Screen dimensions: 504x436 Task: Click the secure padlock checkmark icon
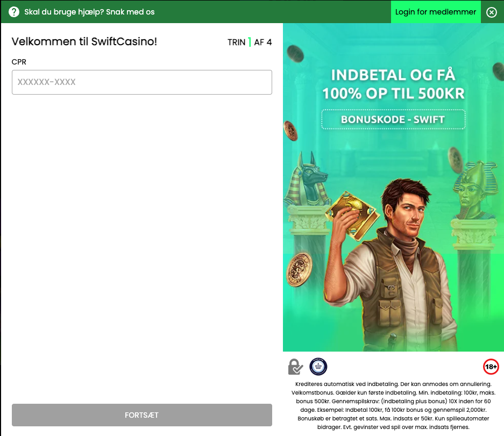[x=295, y=367]
